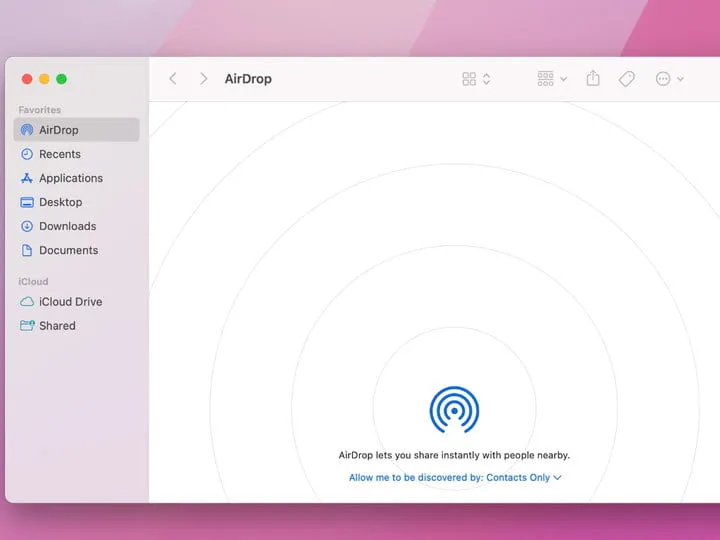This screenshot has height=540, width=720.
Task: Click the large blue AirDrop radar icon
Action: [x=454, y=409]
